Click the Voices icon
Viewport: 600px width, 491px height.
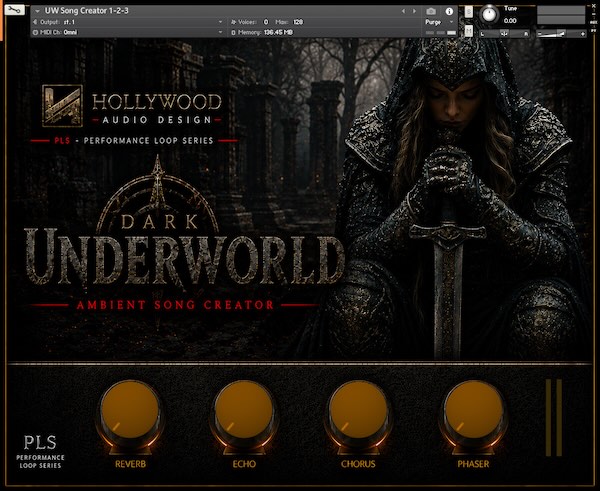[233, 22]
